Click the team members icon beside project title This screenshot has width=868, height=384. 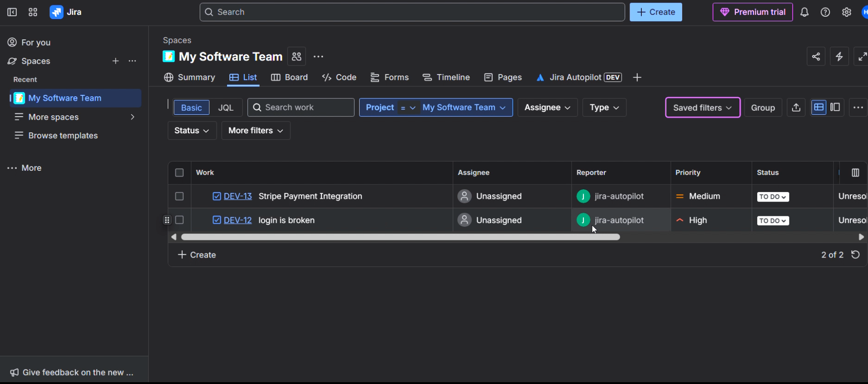point(297,56)
